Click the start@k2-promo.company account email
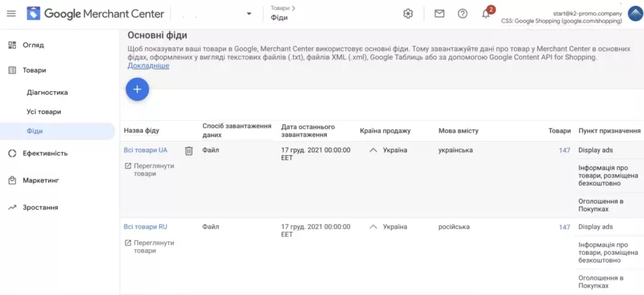644x295 pixels. point(587,14)
